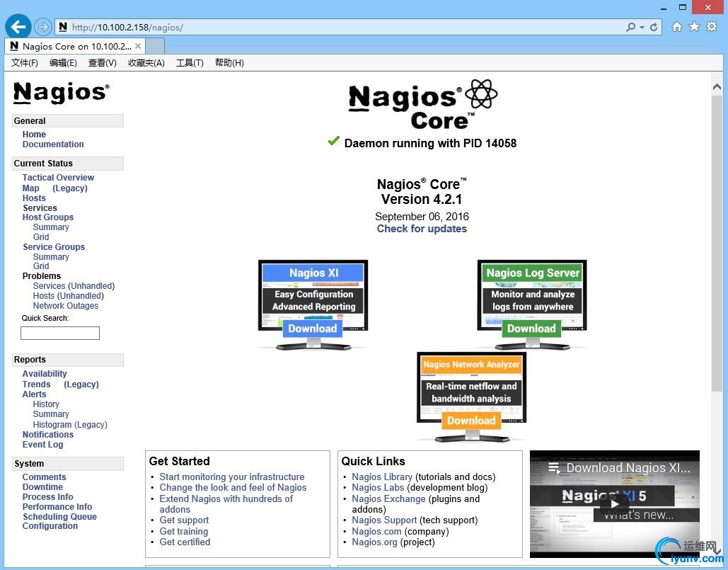This screenshot has height=570, width=728.
Task: Open Summary under Host Groups
Action: pos(51,227)
